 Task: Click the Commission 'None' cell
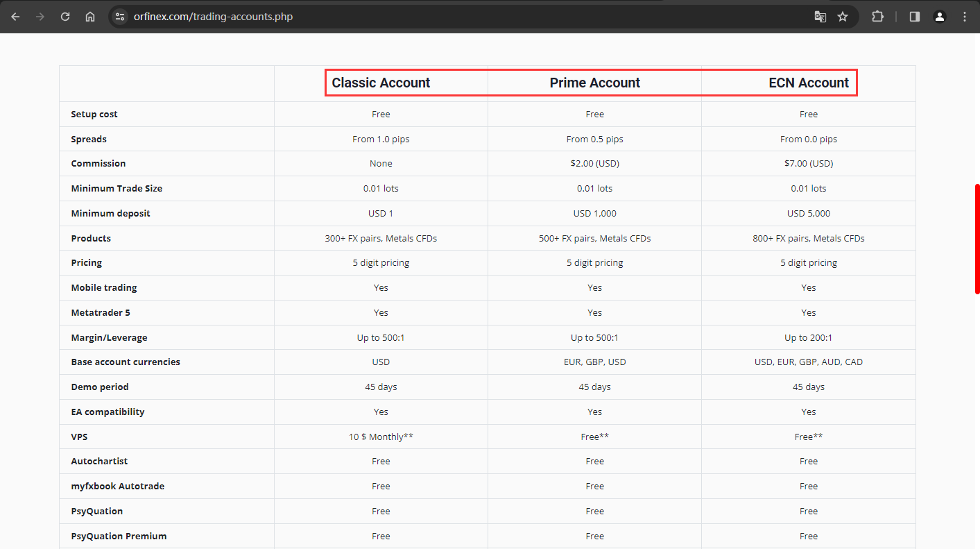tap(381, 164)
